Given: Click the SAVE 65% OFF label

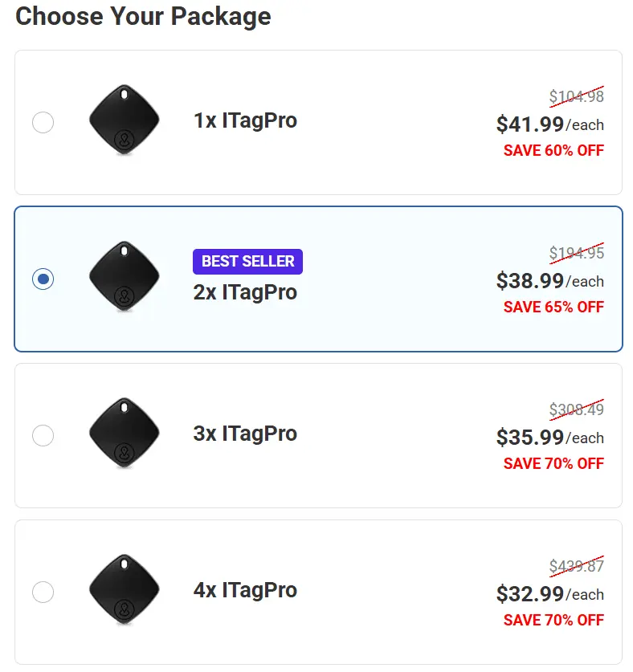Looking at the screenshot, I should pos(553,307).
